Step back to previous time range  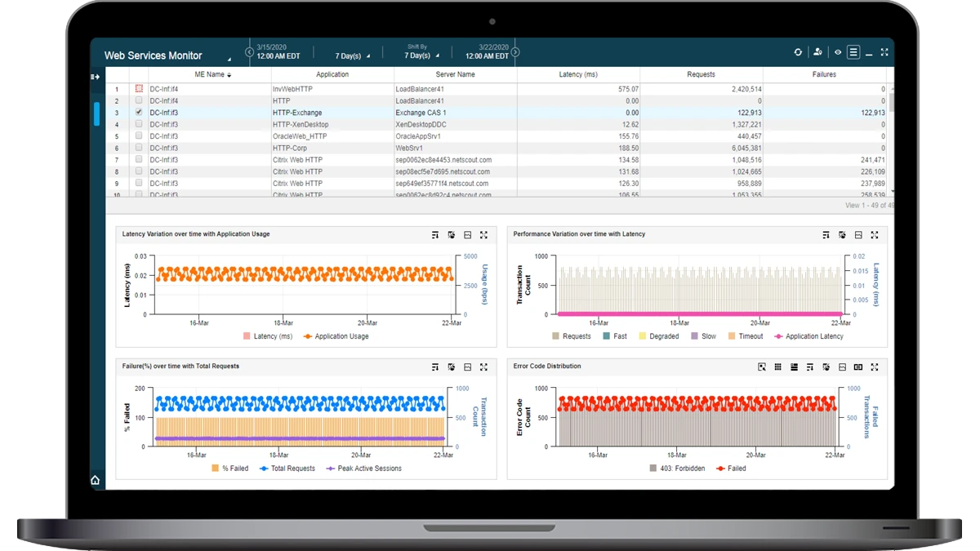coord(249,52)
